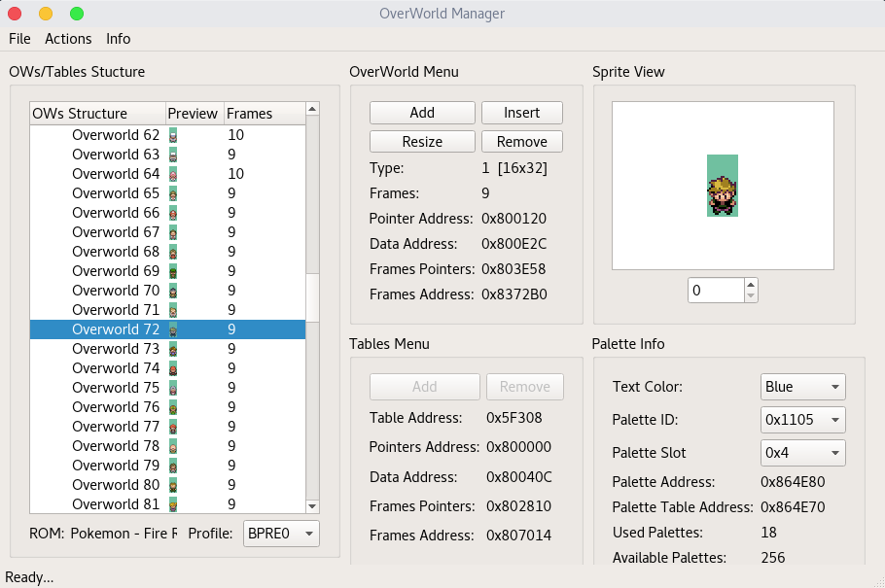Click the list scroll down arrow
The height and width of the screenshot is (588, 885).
click(x=312, y=506)
